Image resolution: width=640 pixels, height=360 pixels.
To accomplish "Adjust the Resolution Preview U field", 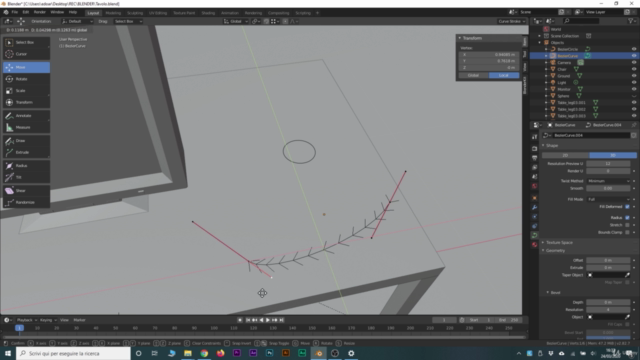I will click(608, 164).
